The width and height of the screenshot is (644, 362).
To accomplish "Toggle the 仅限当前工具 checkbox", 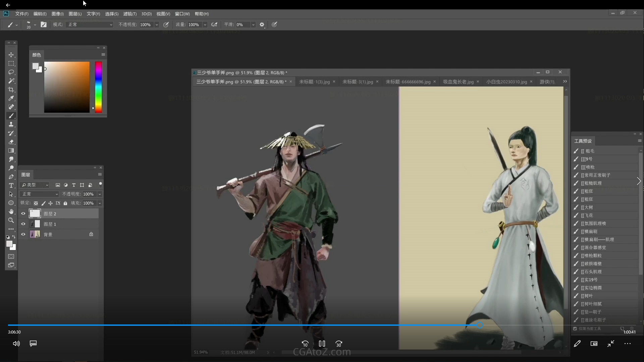I will point(575,328).
